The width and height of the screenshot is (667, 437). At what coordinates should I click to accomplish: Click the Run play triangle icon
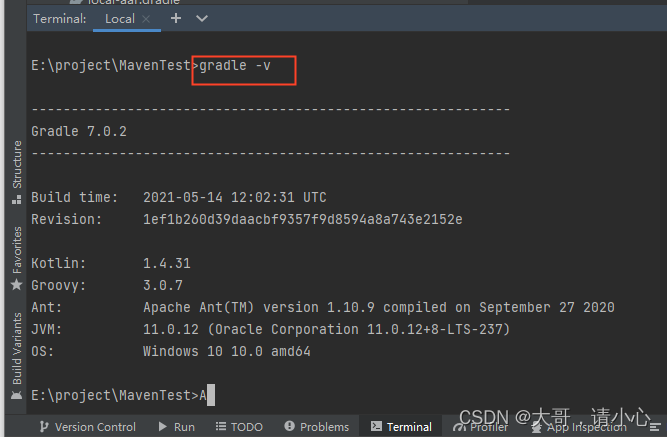point(162,426)
